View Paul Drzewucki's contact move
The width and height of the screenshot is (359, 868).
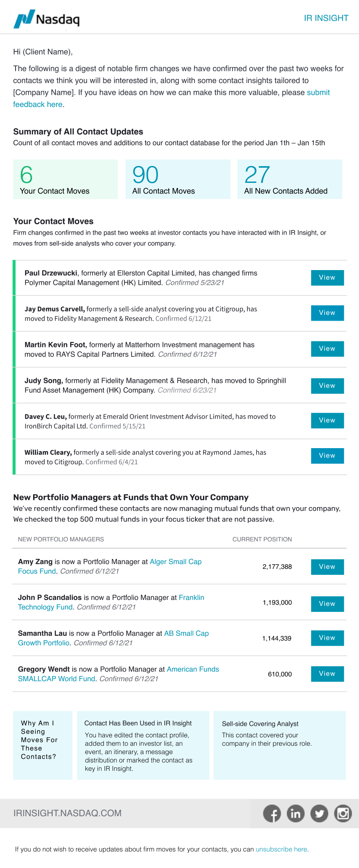327,278
